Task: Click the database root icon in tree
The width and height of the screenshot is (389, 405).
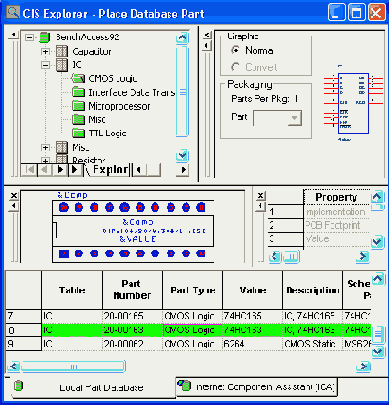Action: pyautogui.click(x=44, y=37)
